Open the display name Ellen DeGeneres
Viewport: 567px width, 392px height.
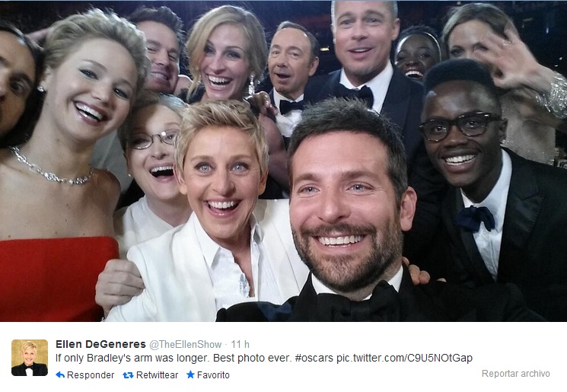pos(100,344)
